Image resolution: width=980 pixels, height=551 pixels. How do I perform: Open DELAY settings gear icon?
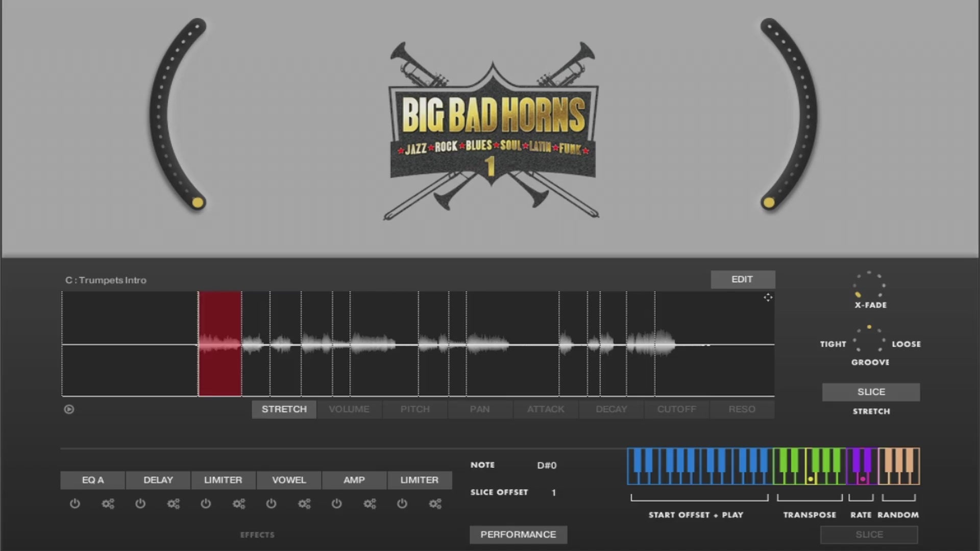[174, 504]
